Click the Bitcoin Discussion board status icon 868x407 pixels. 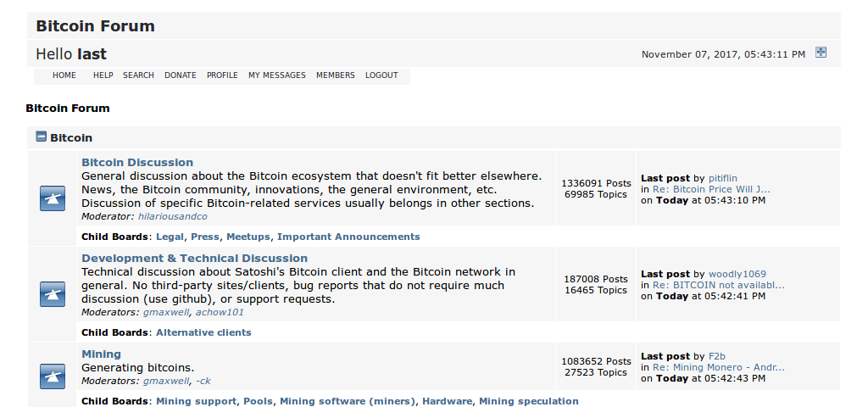click(53, 198)
